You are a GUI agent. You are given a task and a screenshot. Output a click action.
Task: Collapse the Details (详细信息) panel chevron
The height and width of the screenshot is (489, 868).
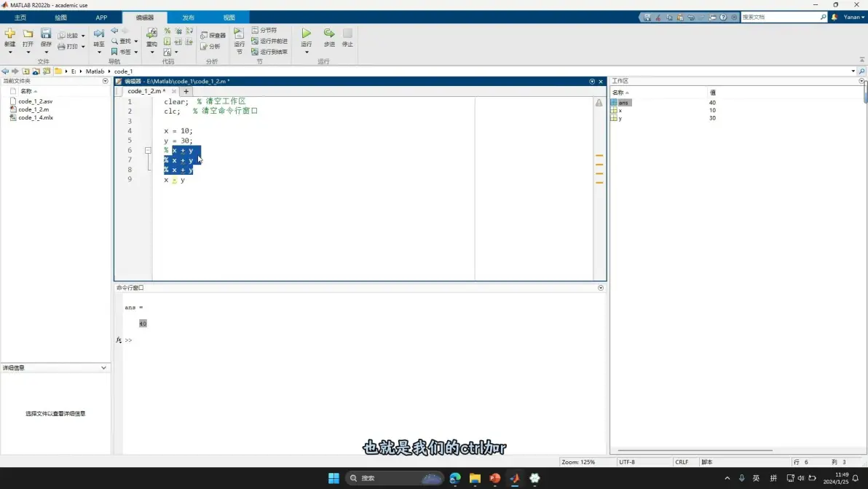103,368
